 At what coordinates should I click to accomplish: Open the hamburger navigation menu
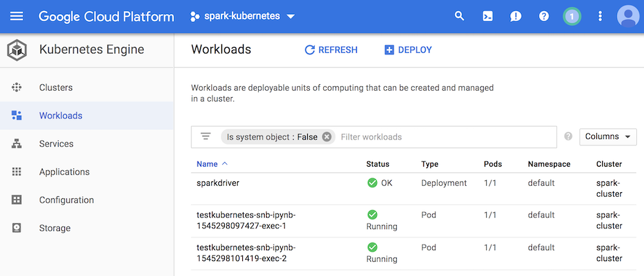pos(17,16)
